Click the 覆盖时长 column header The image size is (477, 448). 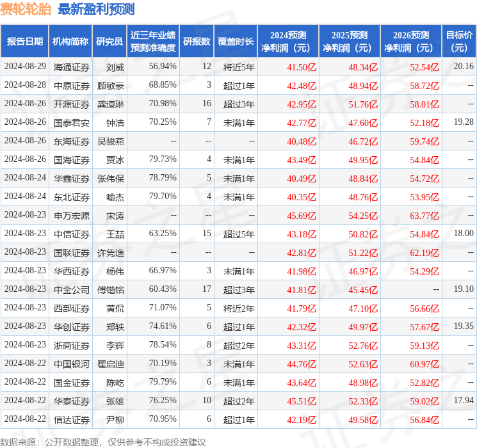236,41
